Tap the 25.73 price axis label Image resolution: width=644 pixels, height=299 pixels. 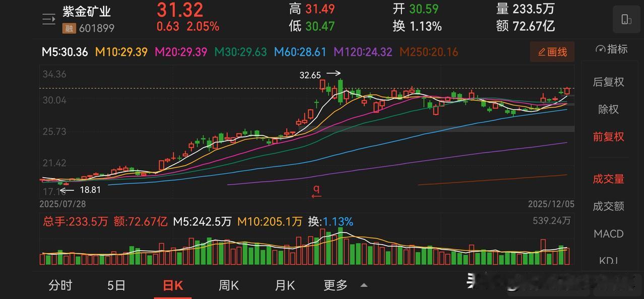click(x=54, y=131)
